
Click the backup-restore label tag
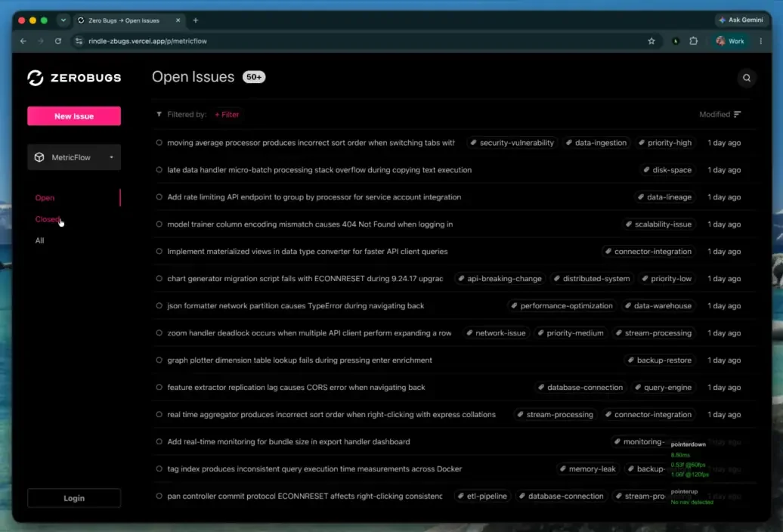click(x=659, y=360)
